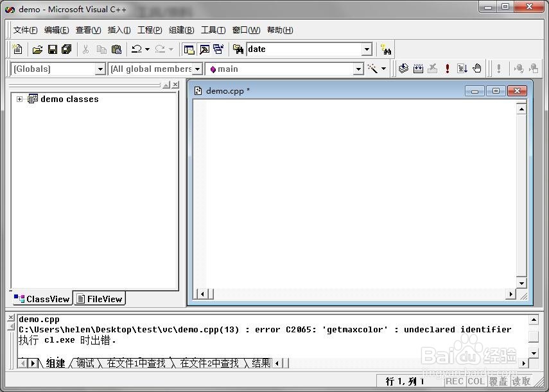Viewport: 549px width, 392px height.
Task: Click the 覆盖 overwrite status indicator
Action: [x=498, y=381]
